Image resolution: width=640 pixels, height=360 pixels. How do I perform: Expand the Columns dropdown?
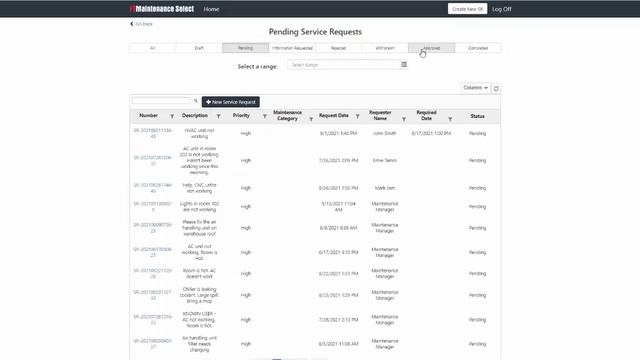point(476,88)
